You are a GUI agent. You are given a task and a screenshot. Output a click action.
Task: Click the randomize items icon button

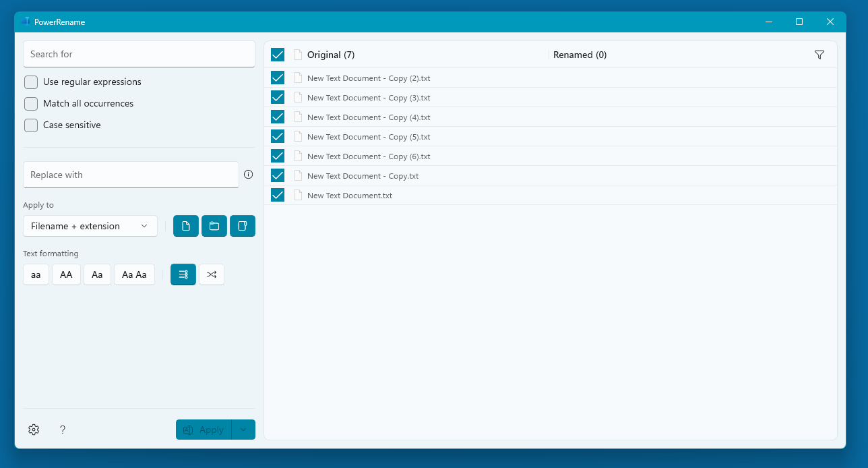[212, 274]
